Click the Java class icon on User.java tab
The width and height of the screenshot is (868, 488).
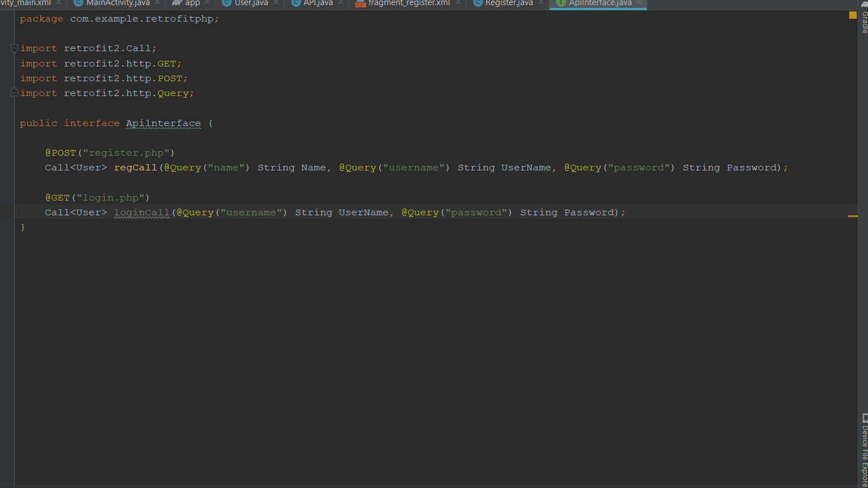coord(227,2)
